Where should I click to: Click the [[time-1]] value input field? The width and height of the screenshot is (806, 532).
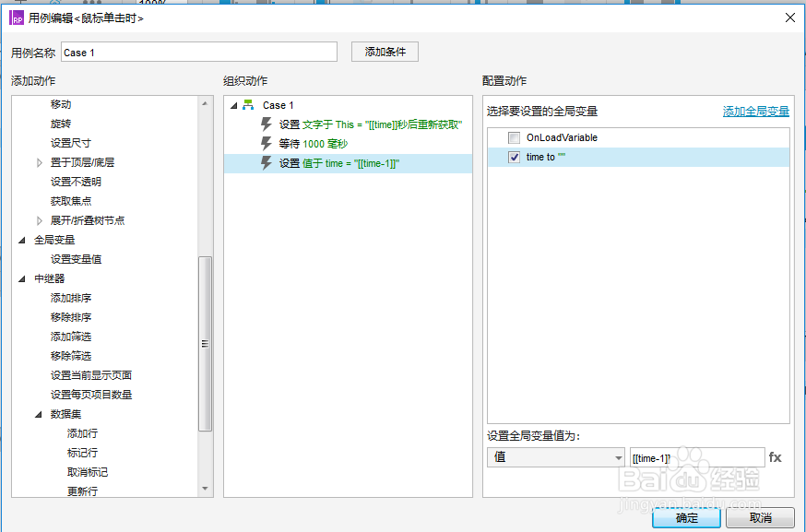click(x=697, y=458)
